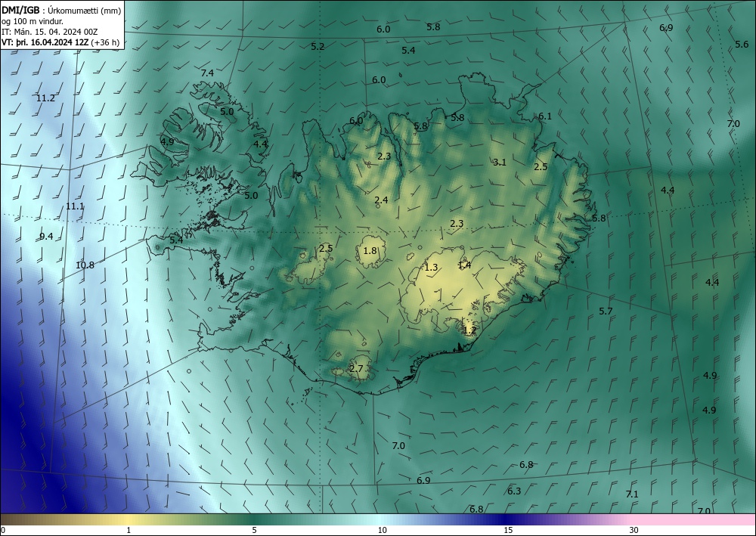This screenshot has width=756, height=536.
Task: Click the 7.1 value near the bottom right
Action: [632, 494]
